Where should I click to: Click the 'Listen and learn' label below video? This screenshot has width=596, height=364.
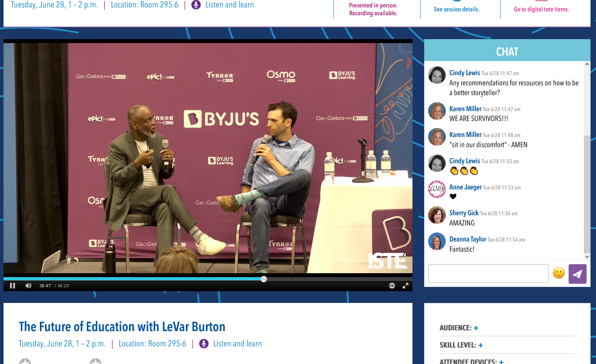238,344
